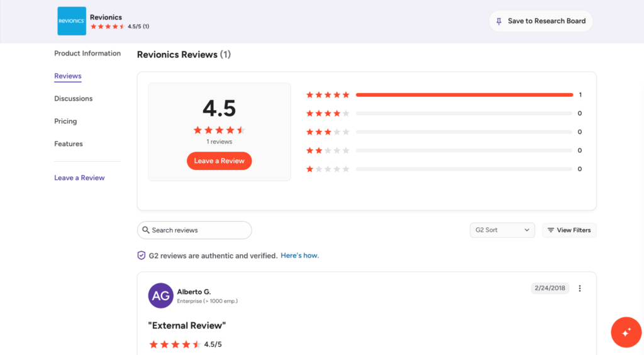Click the header star rating 4.5/5 (1)
The width and height of the screenshot is (644, 355).
point(120,26)
